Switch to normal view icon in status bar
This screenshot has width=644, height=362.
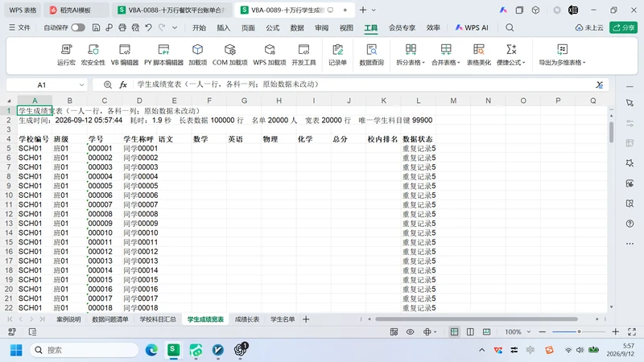454,331
